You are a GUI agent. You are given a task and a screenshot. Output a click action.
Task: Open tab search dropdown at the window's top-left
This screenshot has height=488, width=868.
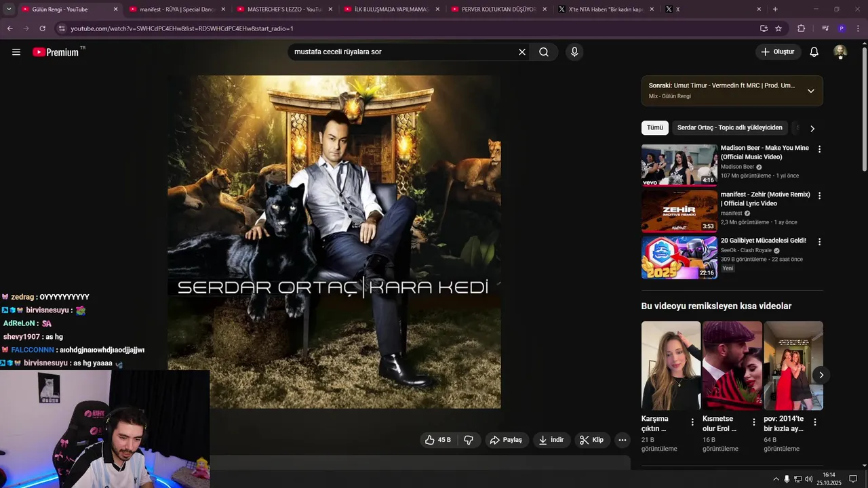(x=8, y=9)
